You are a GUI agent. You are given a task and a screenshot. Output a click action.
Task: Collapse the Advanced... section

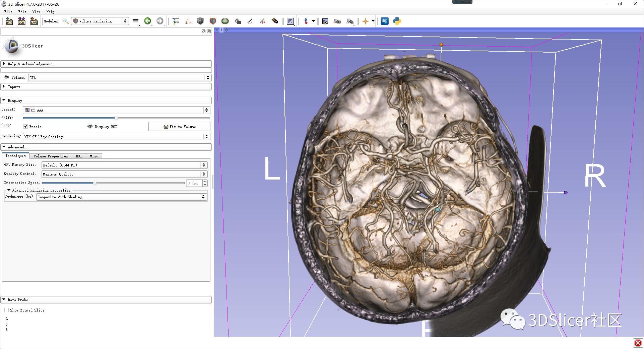click(106, 147)
